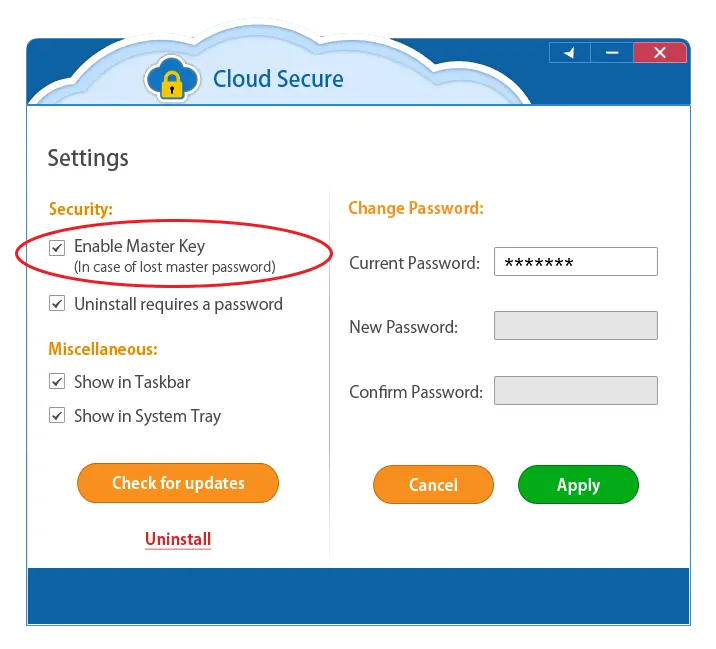The width and height of the screenshot is (716, 649).
Task: Click the Change Password: heading
Action: 416,208
